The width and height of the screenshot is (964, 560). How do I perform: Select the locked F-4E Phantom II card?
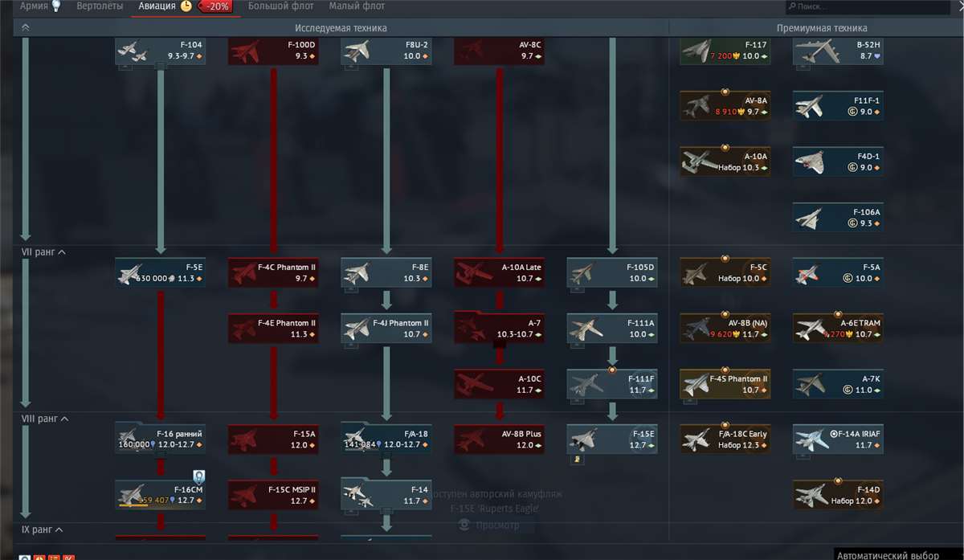[273, 328]
